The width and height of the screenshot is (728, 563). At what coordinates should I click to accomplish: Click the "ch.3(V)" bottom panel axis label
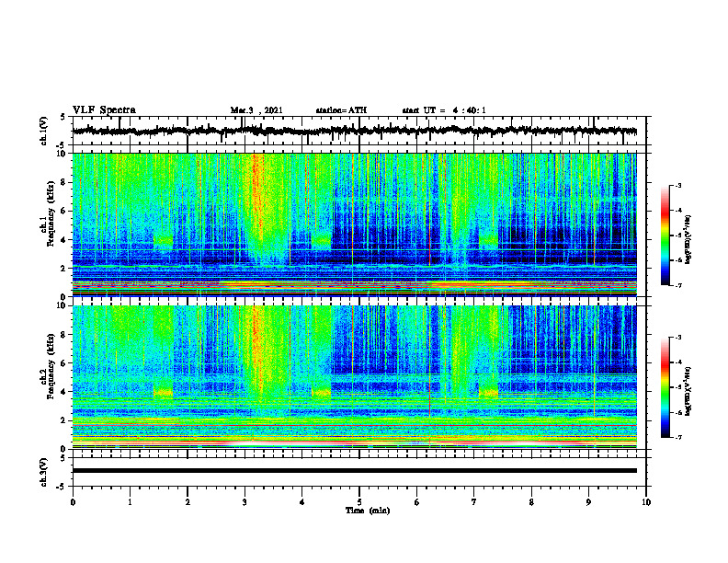click(x=44, y=472)
